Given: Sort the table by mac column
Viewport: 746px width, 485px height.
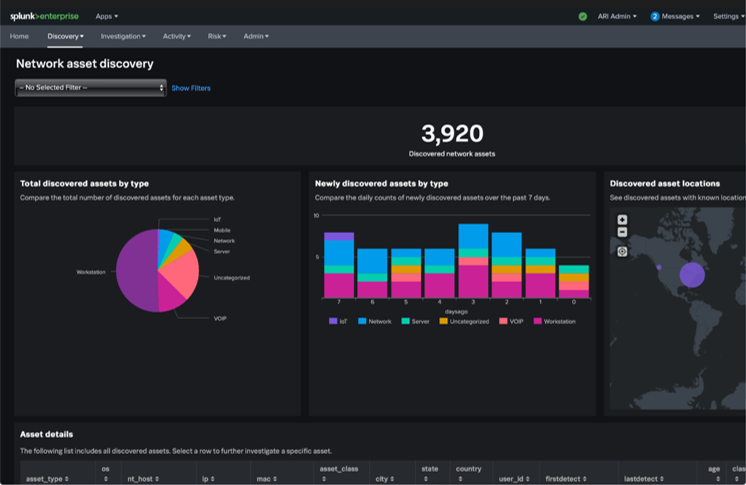Looking at the screenshot, I should coord(266,479).
